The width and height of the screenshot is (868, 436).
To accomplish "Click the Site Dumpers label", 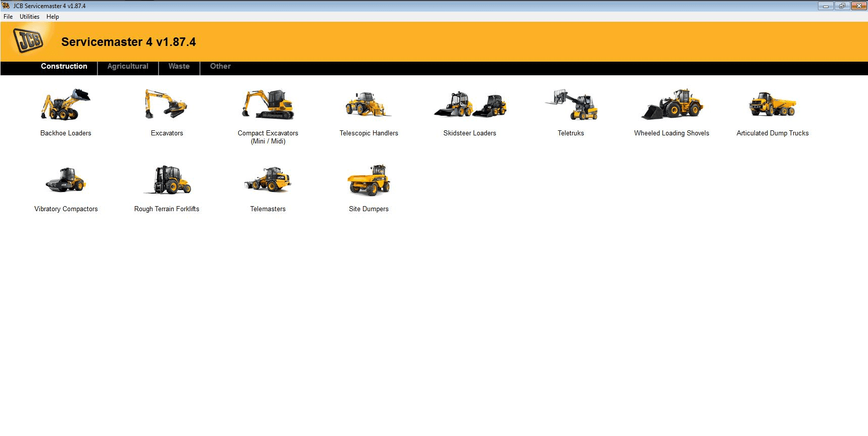I will click(x=369, y=209).
